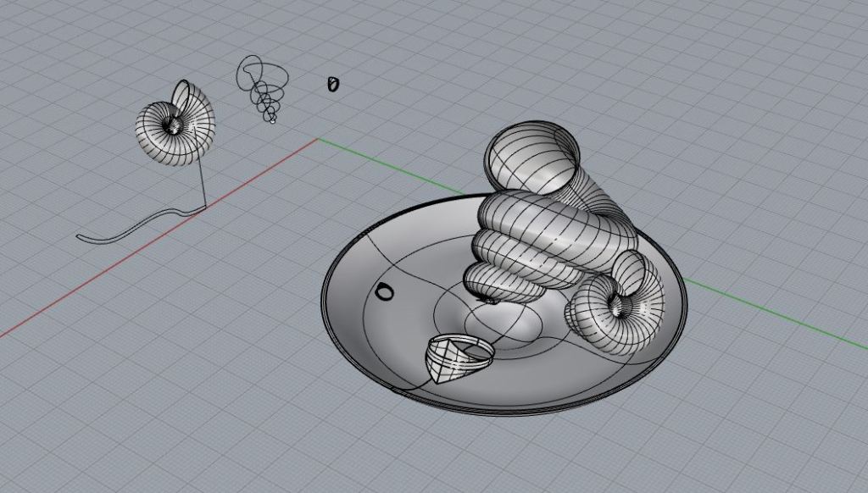This screenshot has width=868, height=493.
Task: Click the origin where red and green axes meet
Action: tap(318, 139)
